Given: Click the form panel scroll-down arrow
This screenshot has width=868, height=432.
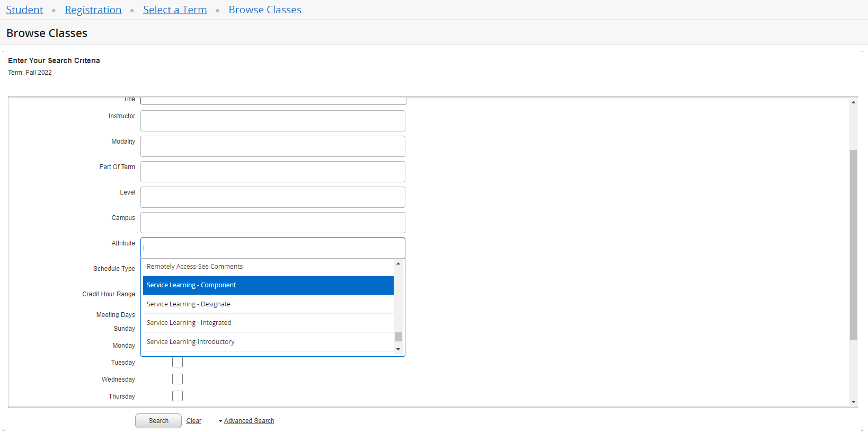Looking at the screenshot, I should click(x=853, y=402).
